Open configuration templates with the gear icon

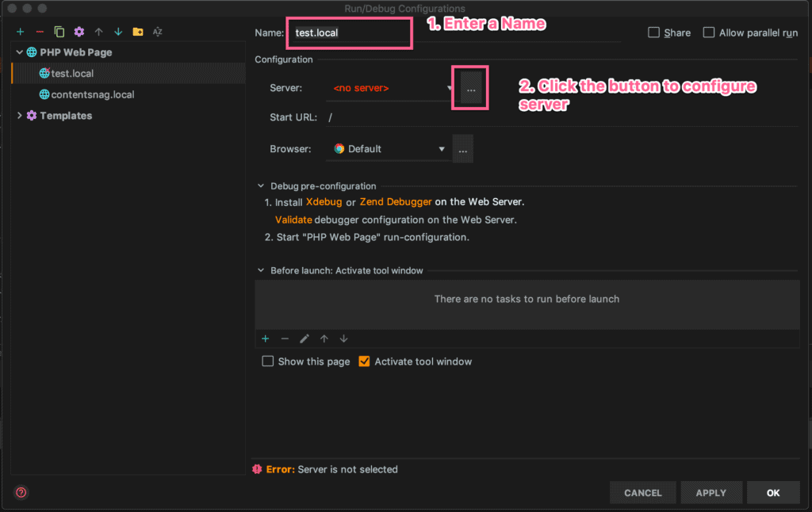coord(78,32)
